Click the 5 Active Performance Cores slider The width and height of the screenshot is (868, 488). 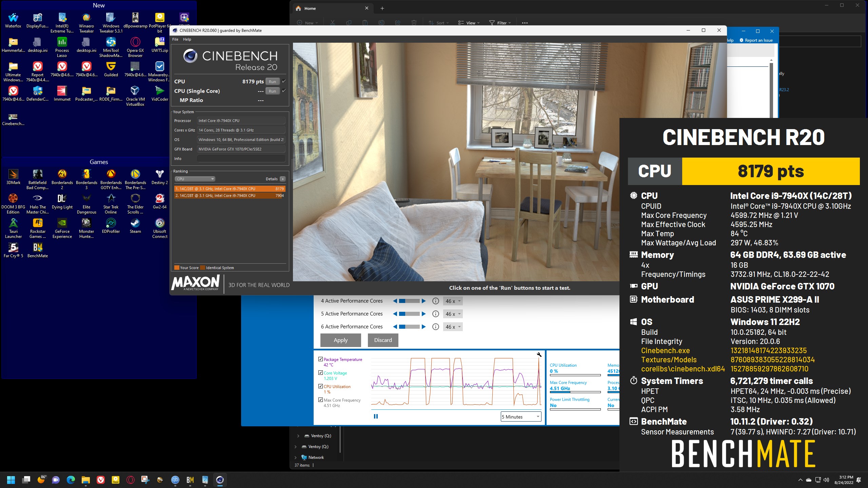[409, 314]
